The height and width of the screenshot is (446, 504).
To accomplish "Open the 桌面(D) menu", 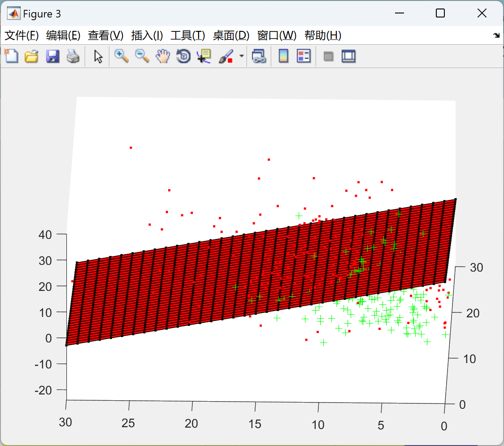I will (231, 35).
